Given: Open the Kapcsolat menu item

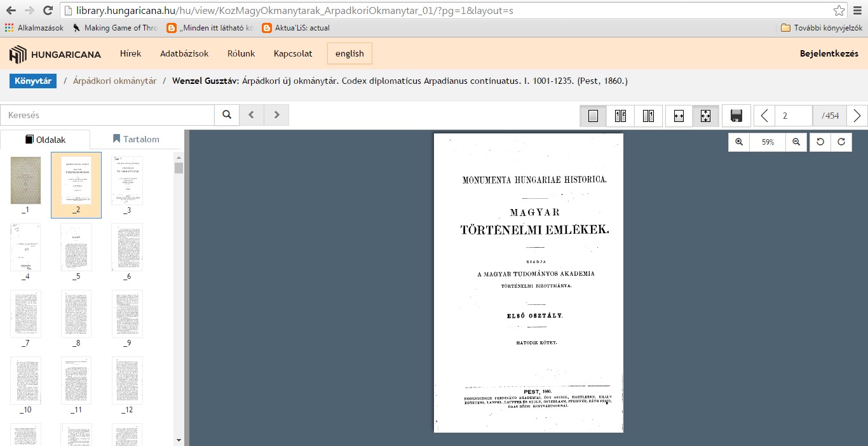Looking at the screenshot, I should click(293, 53).
